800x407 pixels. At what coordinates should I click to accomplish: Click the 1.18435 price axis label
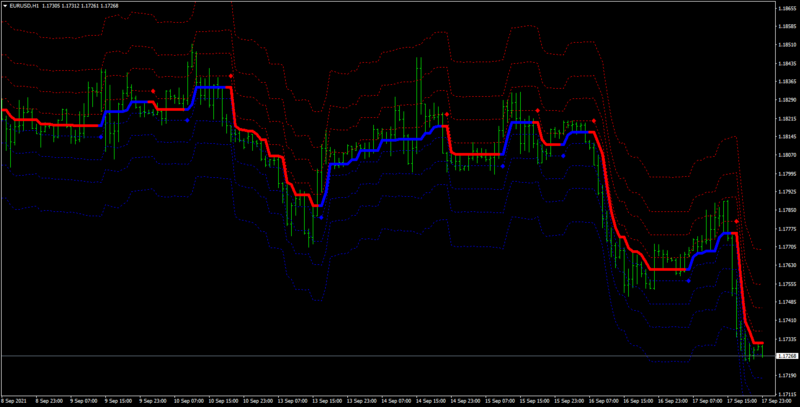787,64
